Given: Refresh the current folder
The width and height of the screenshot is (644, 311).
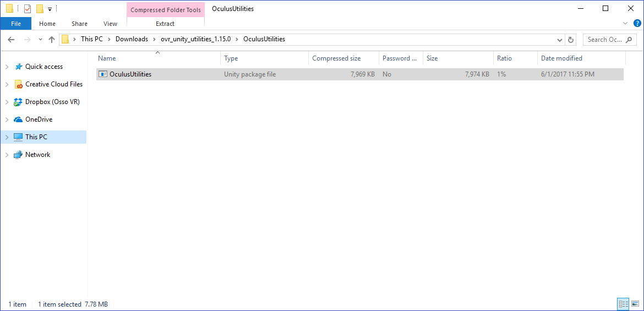Looking at the screenshot, I should [570, 40].
